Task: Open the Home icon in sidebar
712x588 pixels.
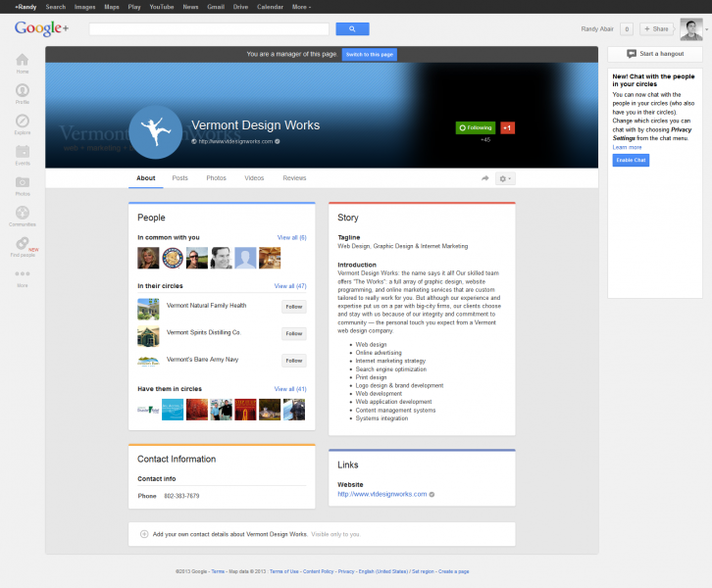Action: pos(23,60)
